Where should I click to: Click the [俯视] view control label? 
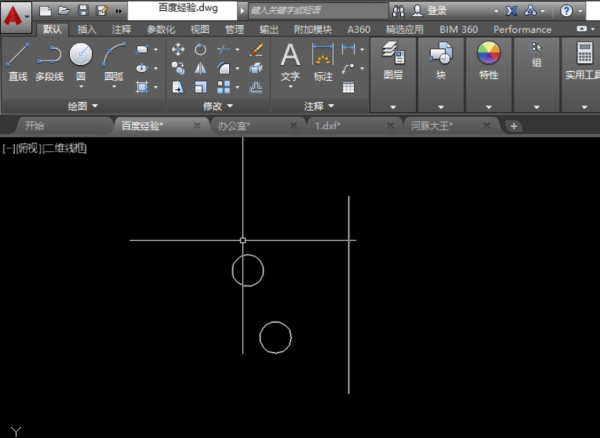[x=29, y=148]
